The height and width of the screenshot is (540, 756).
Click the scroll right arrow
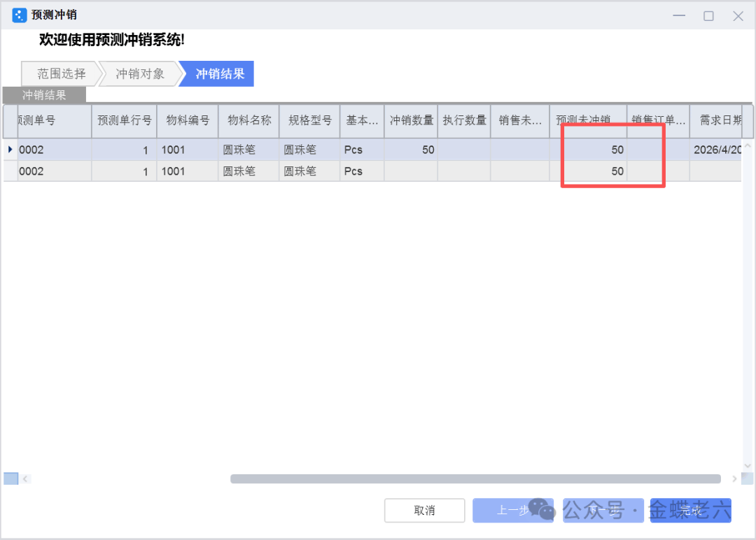pos(734,479)
